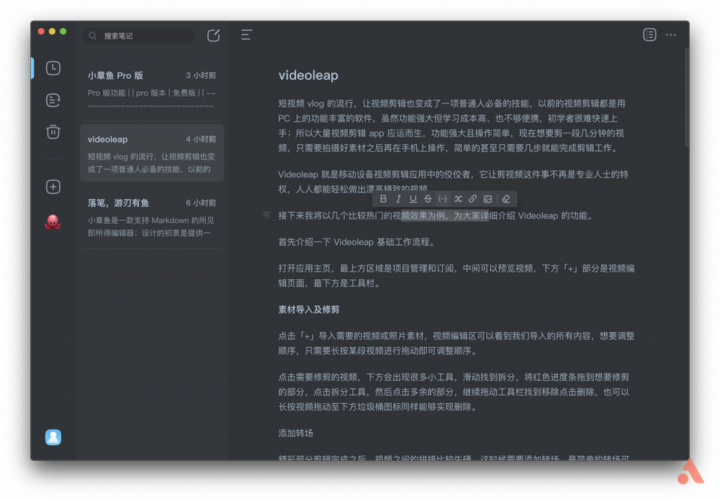720x501 pixels.
Task: Create a new note with compose icon
Action: (x=214, y=35)
